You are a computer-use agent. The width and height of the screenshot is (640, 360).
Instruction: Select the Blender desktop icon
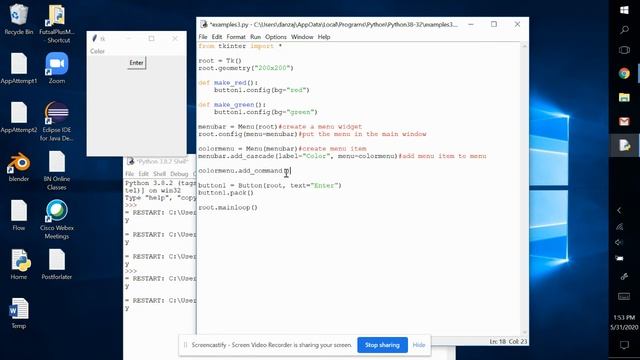coord(19,167)
